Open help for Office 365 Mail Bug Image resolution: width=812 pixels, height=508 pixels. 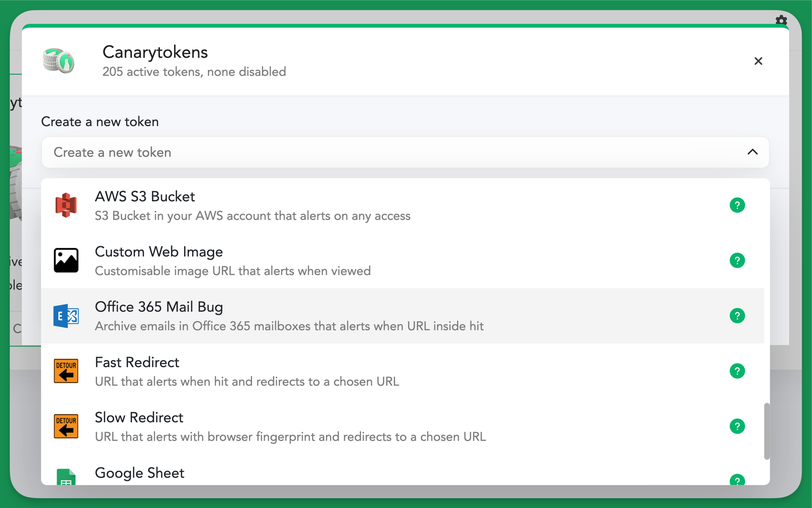tap(737, 316)
